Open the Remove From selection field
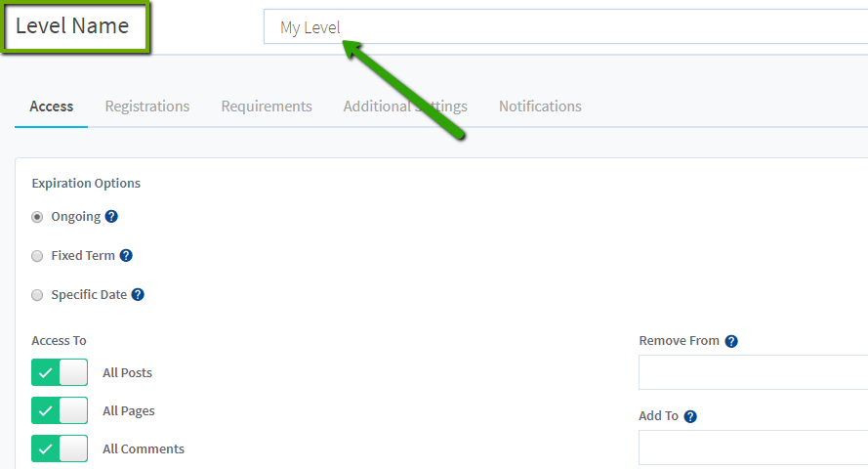The width and height of the screenshot is (868, 469). pos(753,372)
